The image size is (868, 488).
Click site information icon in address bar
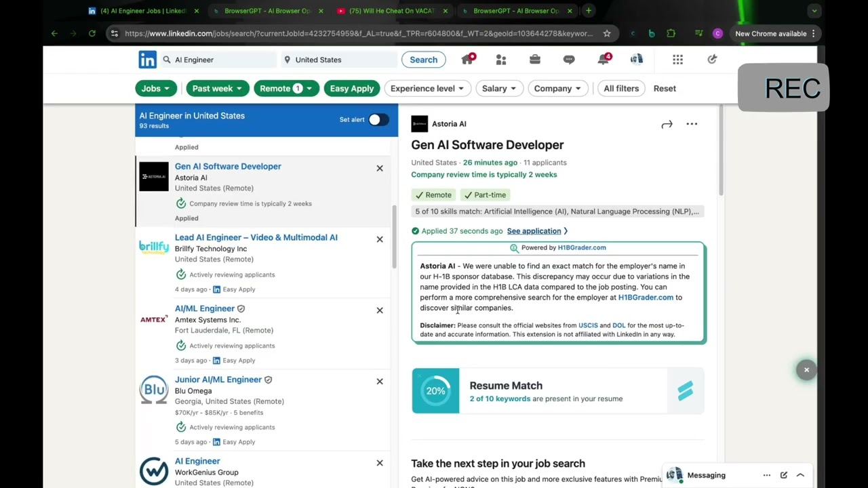tap(114, 33)
